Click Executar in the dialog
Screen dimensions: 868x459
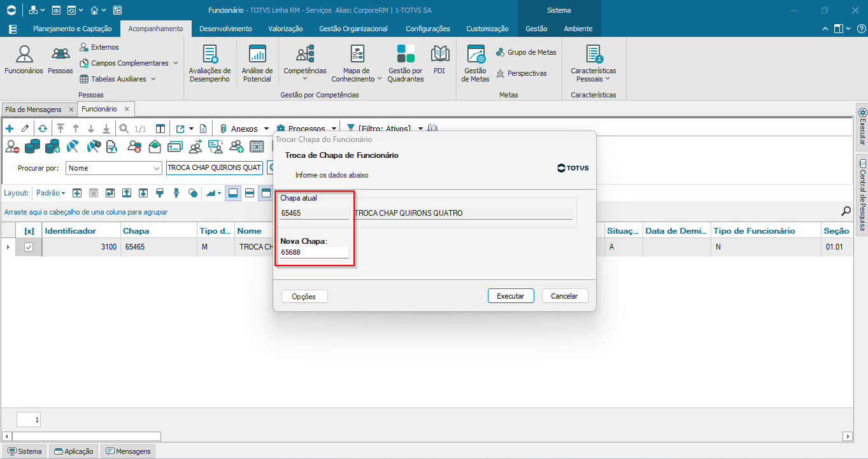coord(511,296)
